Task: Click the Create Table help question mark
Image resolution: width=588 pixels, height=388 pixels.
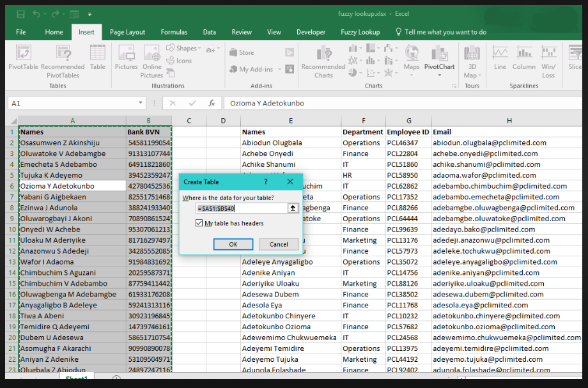Action: point(266,182)
